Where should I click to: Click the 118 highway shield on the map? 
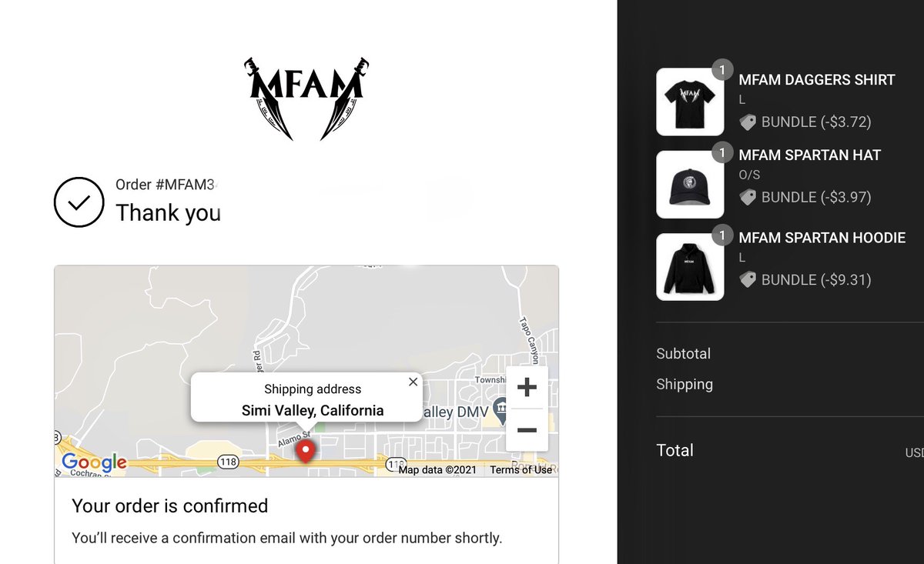pyautogui.click(x=229, y=462)
